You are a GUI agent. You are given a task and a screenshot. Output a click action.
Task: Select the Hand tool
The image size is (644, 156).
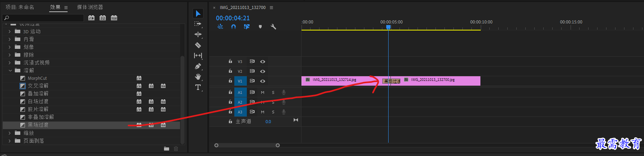[198, 77]
